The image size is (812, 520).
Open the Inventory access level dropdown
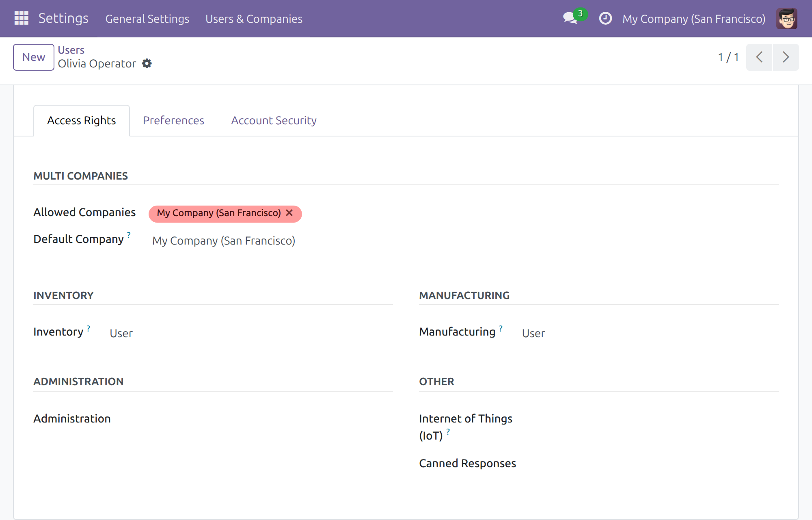[249, 334]
